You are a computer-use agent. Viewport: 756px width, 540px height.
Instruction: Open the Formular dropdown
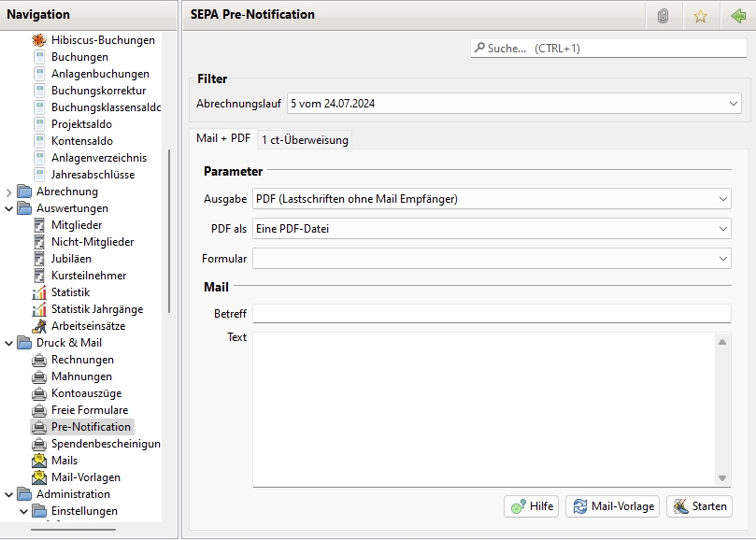point(491,258)
